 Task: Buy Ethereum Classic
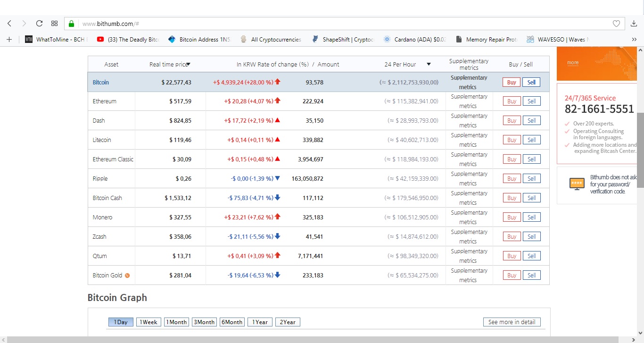coord(512,159)
